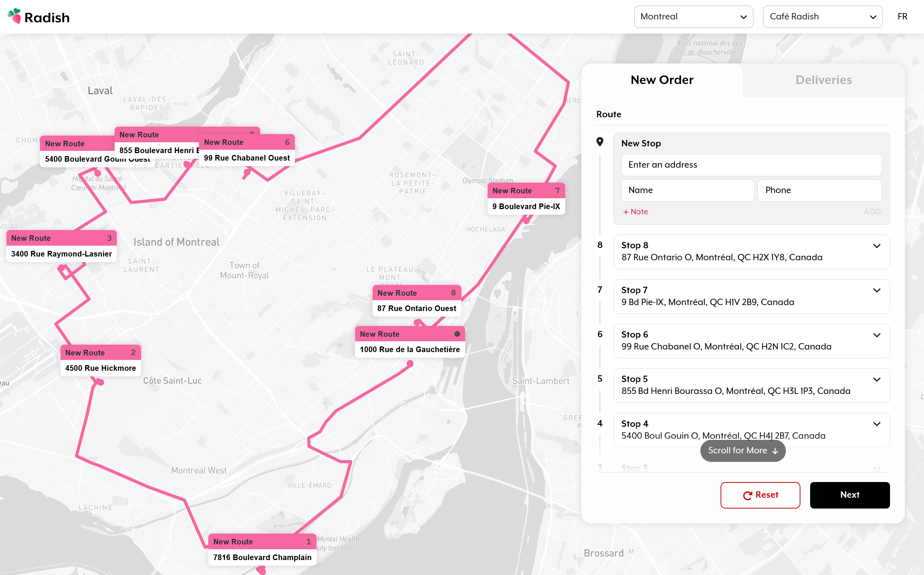
Task: Select the New Order tab
Action: point(662,80)
